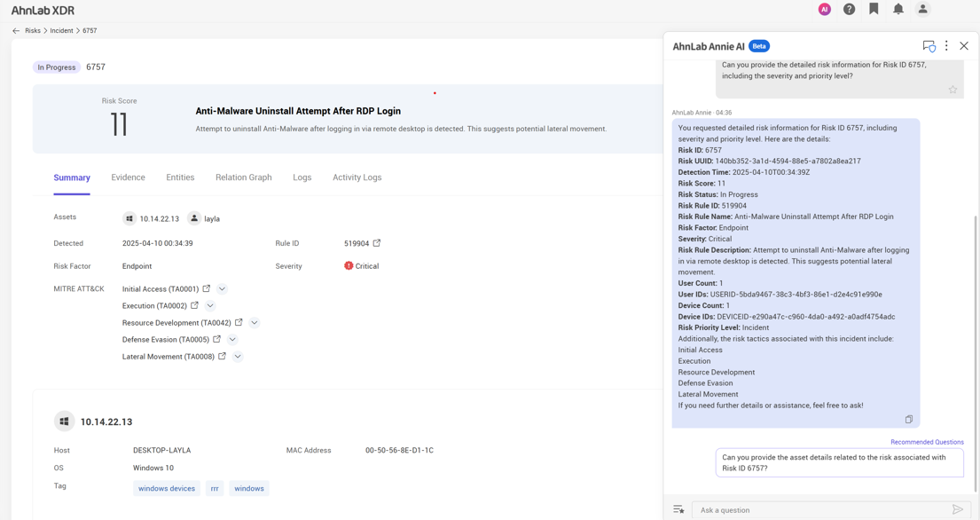Image resolution: width=980 pixels, height=520 pixels.
Task: Click the In Progress status badge
Action: tap(56, 67)
